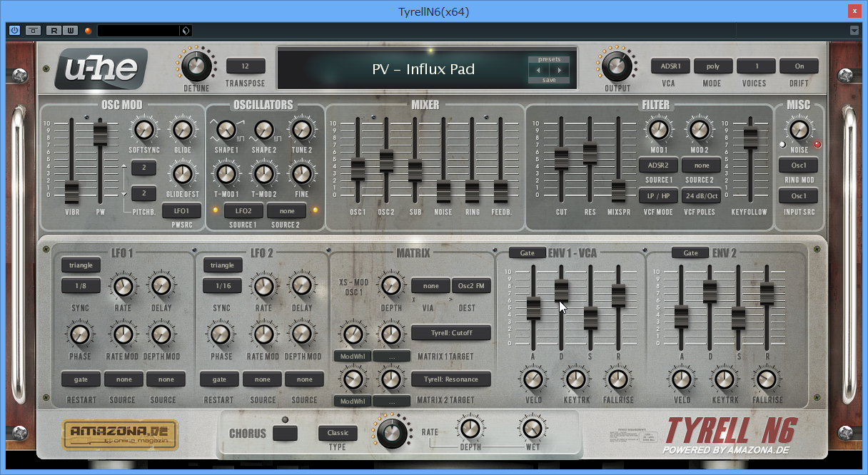The width and height of the screenshot is (868, 475).
Task: Open the Transpose value 12 selector
Action: [246, 66]
